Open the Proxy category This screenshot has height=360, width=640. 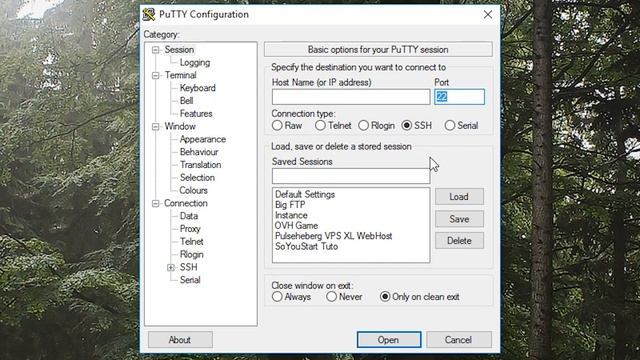pyautogui.click(x=190, y=229)
